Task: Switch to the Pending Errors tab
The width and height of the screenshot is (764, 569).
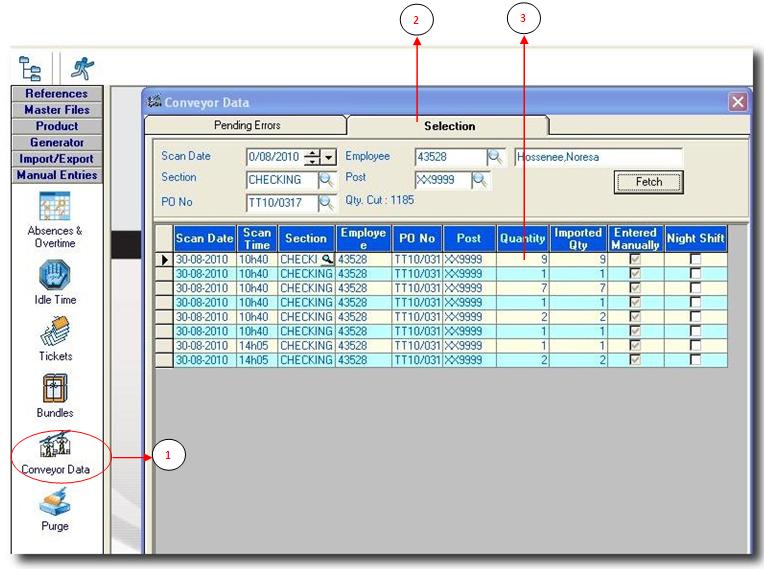Action: 247,126
